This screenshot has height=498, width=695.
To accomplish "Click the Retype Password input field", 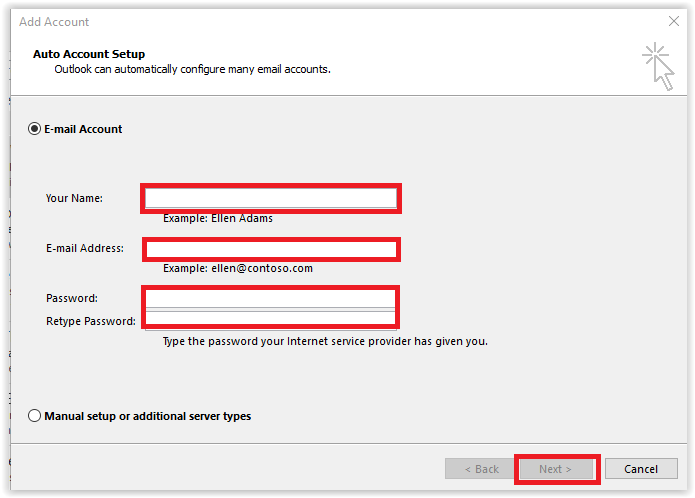I will click(270, 319).
